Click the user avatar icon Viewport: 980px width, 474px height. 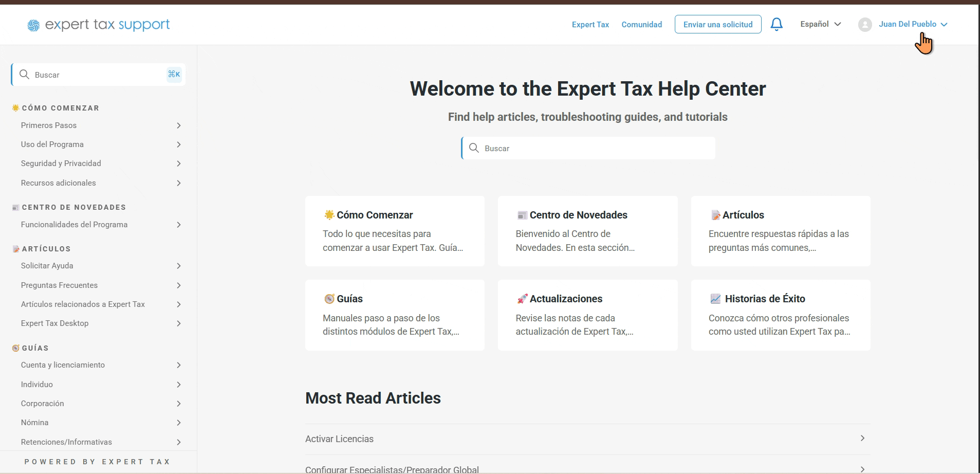[865, 24]
